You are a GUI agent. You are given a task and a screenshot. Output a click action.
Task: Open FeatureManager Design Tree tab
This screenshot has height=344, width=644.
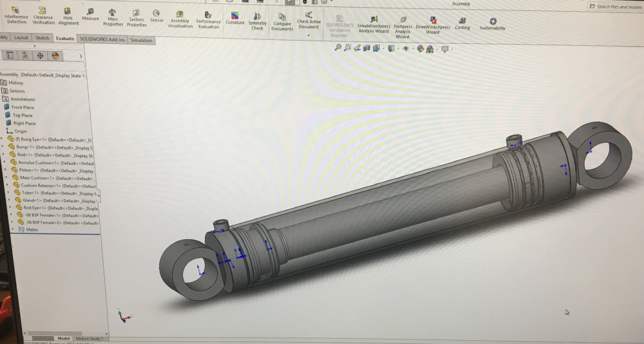click(x=10, y=55)
